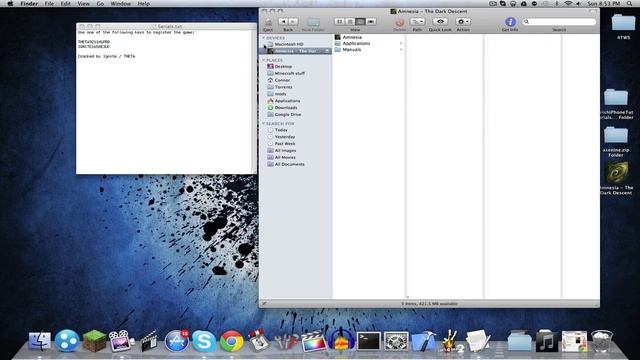Launch Google Chrome from the Dock

pos(231,341)
